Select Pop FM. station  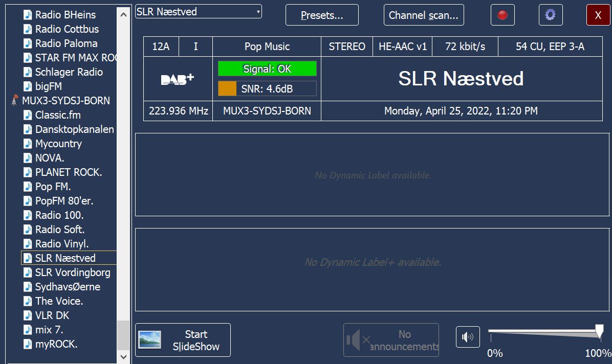tap(53, 187)
